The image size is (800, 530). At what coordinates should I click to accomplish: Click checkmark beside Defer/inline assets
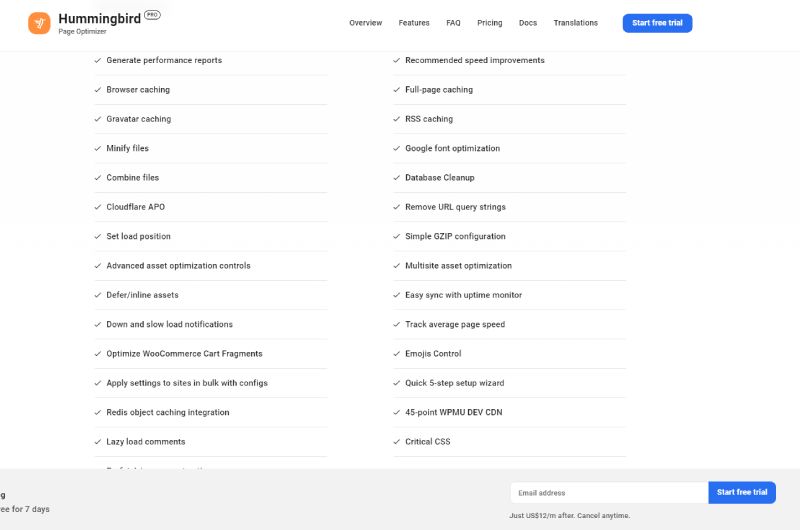(x=98, y=295)
